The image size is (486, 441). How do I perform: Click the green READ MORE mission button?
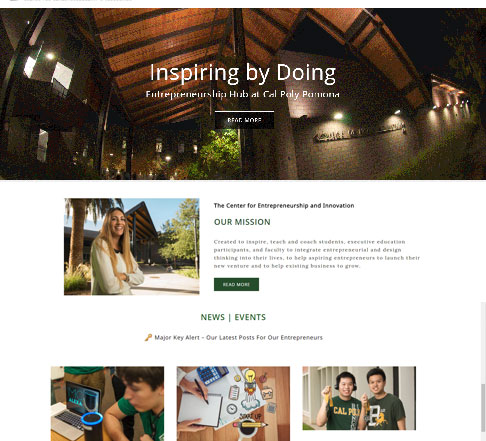point(236,284)
